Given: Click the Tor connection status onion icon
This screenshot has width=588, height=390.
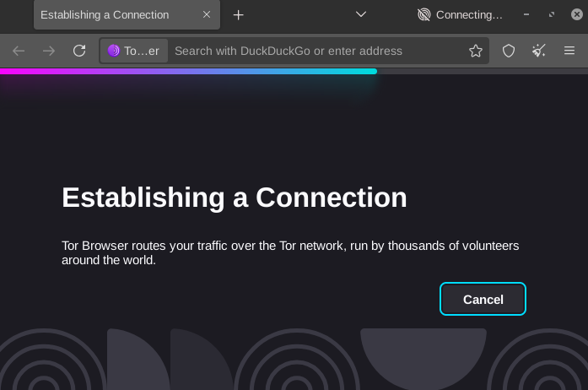Looking at the screenshot, I should click(x=424, y=14).
